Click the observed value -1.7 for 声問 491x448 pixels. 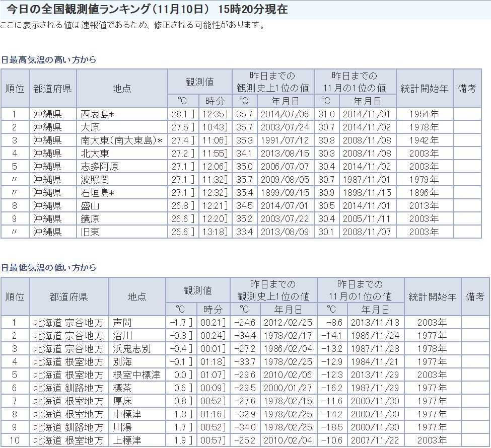[178, 323]
